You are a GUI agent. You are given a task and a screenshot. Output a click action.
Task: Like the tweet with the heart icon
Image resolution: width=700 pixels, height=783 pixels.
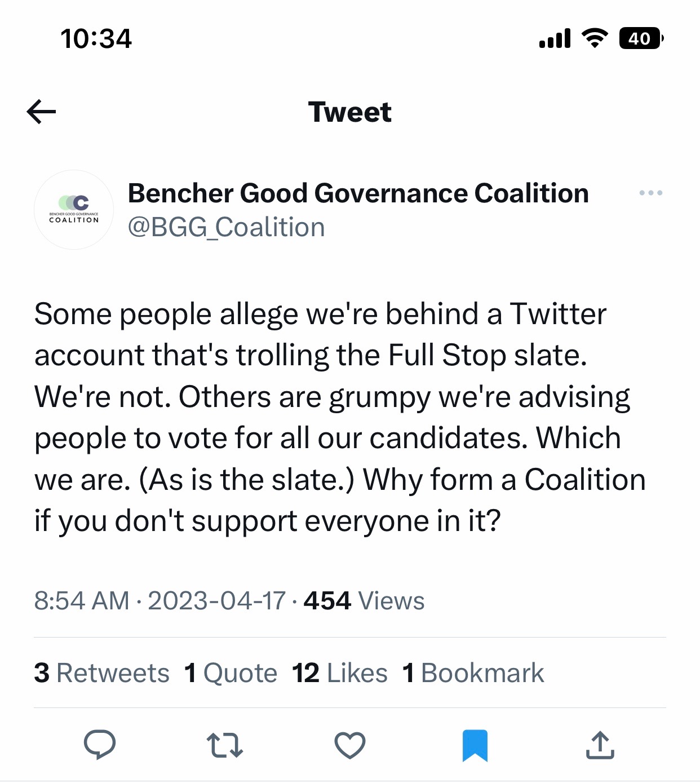point(350,745)
